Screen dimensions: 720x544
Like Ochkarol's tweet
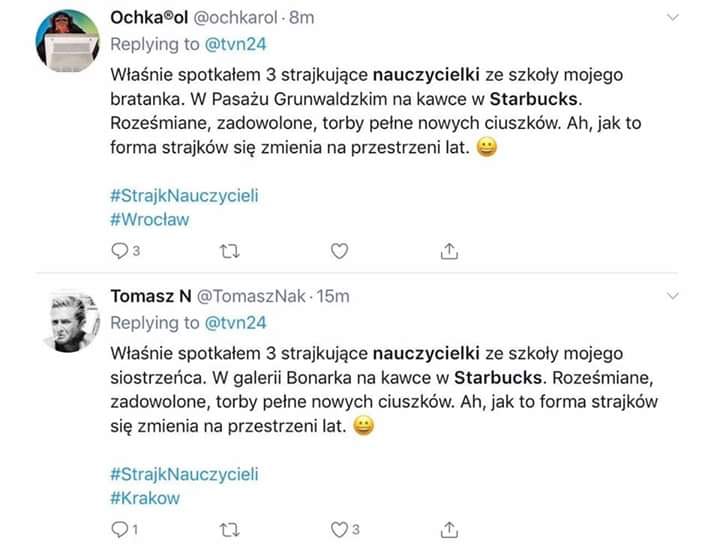339,251
